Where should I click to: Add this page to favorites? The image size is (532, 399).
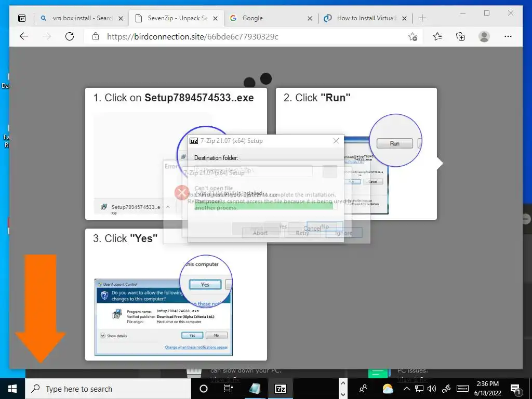413,37
